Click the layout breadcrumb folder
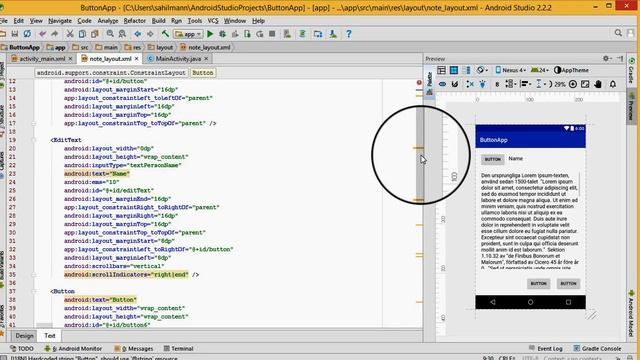 160,47
